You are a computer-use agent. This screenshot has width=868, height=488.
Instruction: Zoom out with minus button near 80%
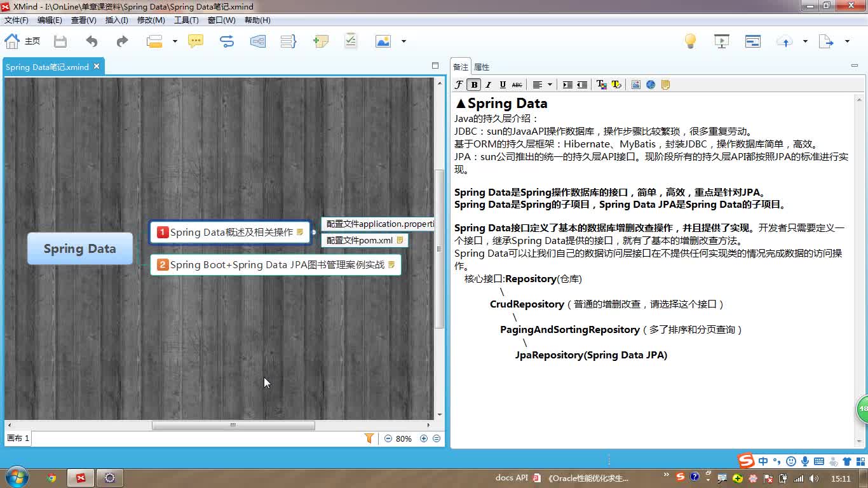[388, 438]
